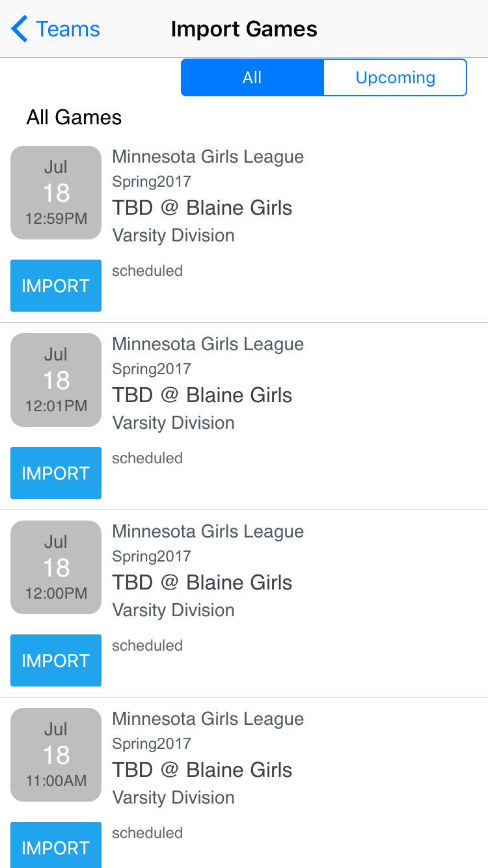Tap the Jul 18 12:01PM date badge
This screenshot has width=488, height=868.
click(x=56, y=380)
